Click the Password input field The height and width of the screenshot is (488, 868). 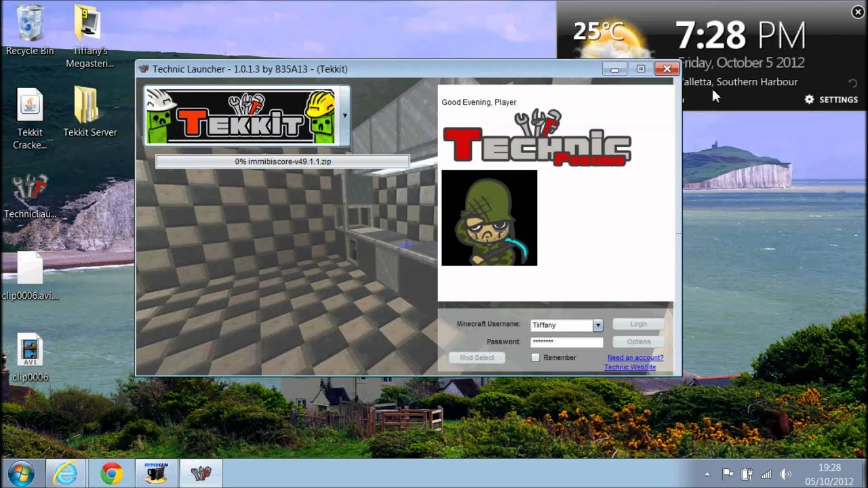coord(567,342)
